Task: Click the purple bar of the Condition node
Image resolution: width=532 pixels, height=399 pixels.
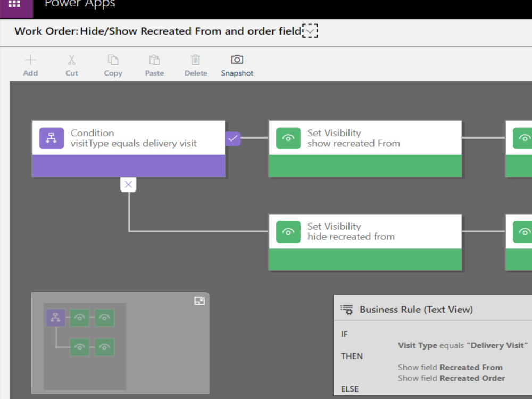Action: (129, 166)
